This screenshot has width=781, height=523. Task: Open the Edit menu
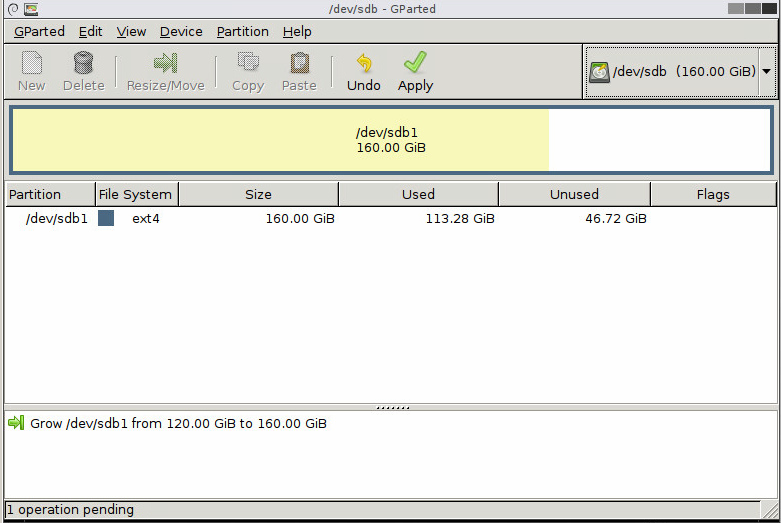[x=91, y=31]
